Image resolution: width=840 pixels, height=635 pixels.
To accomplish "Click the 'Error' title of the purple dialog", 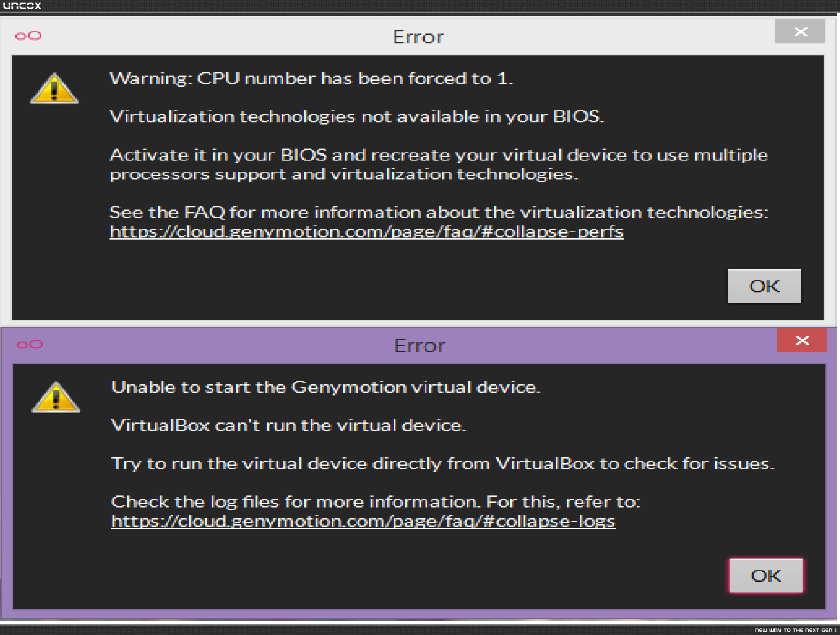I will point(420,346).
